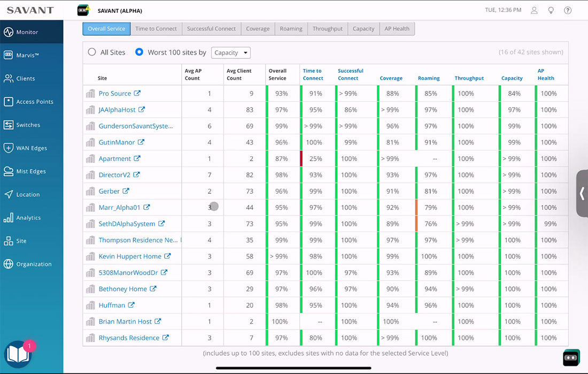Image resolution: width=588 pixels, height=374 pixels.
Task: Open the Brian Martin Host site link
Action: [125, 322]
